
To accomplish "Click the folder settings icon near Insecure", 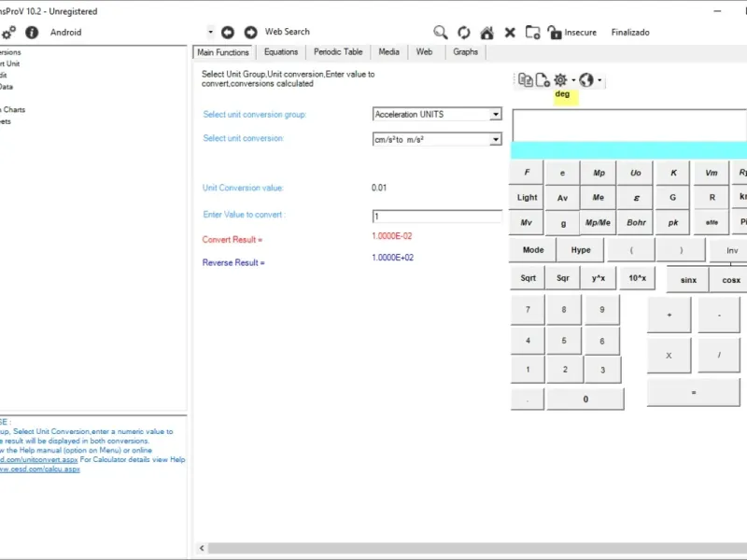I will pyautogui.click(x=532, y=33).
